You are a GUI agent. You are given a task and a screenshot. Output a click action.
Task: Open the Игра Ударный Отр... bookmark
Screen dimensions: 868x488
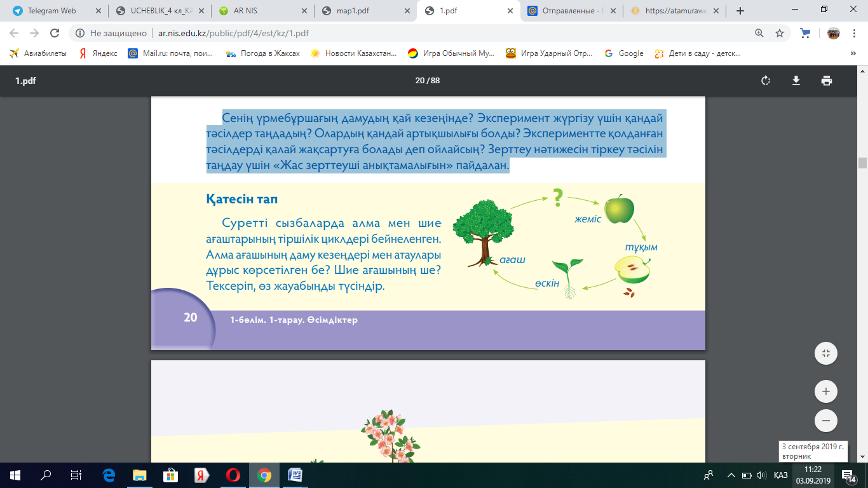tap(550, 54)
